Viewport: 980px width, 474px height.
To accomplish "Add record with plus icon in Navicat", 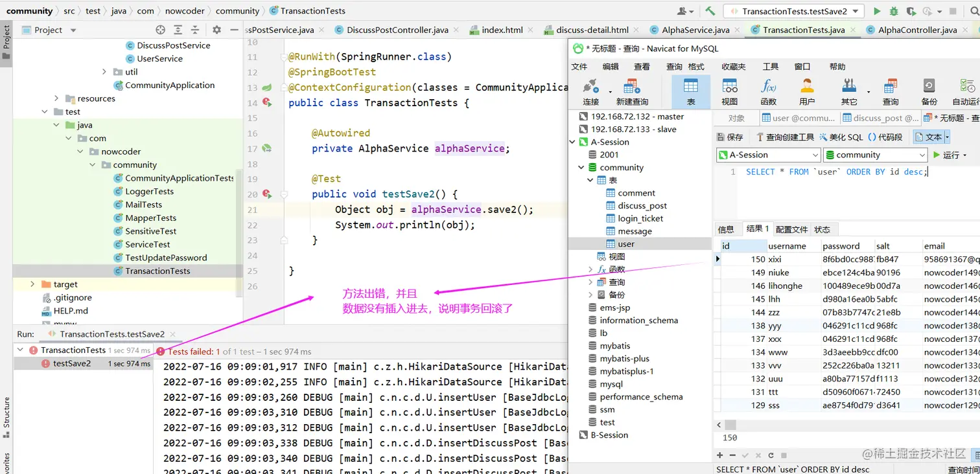I will 721,455.
